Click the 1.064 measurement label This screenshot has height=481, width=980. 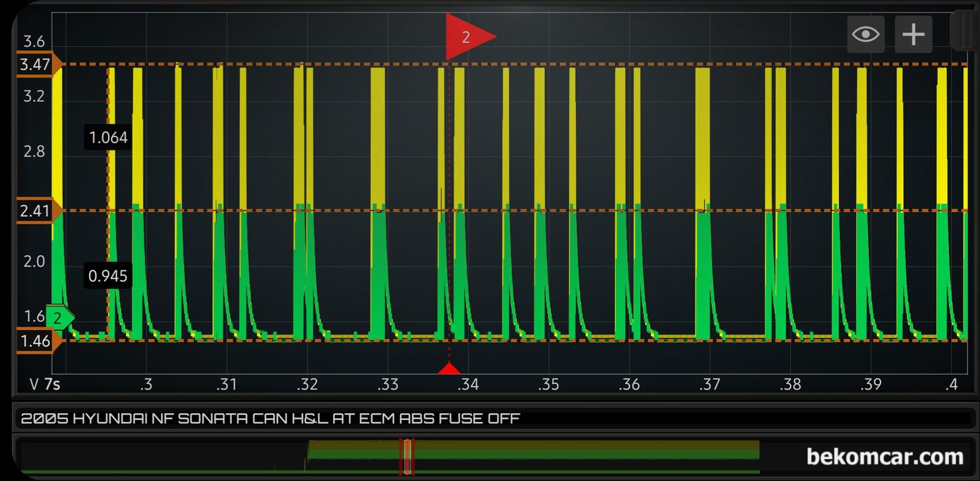(x=108, y=138)
